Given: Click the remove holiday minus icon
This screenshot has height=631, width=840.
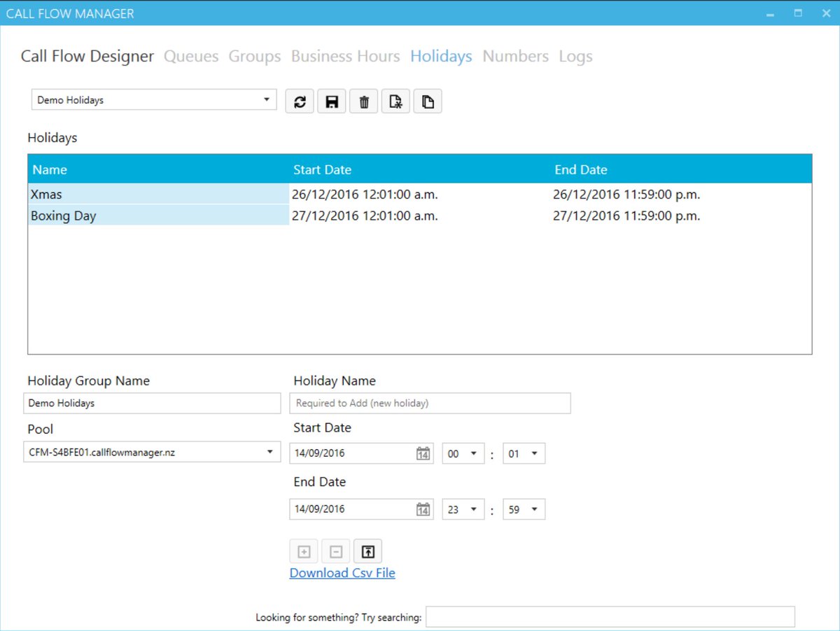Looking at the screenshot, I should click(336, 552).
